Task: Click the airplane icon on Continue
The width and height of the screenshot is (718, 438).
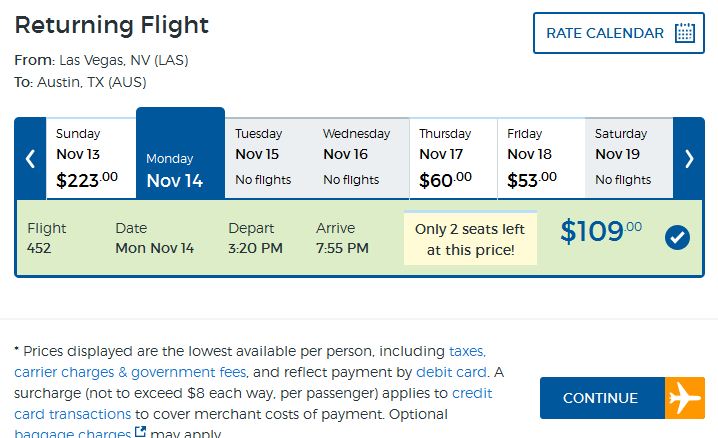Action: coord(685,398)
